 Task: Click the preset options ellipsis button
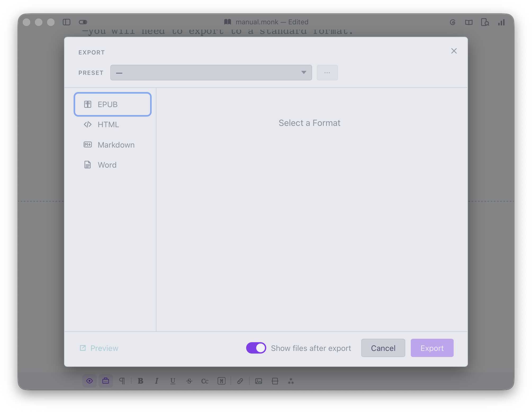pos(327,72)
